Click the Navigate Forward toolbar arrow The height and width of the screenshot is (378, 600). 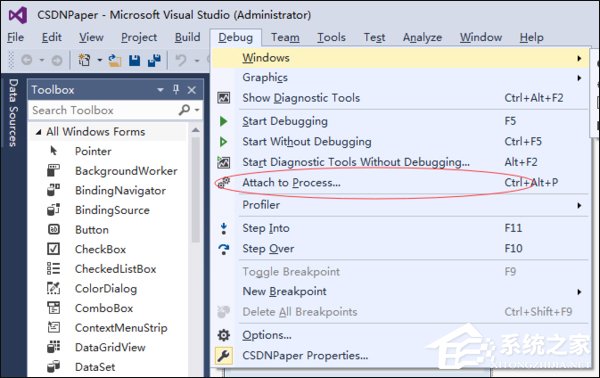pyautogui.click(x=57, y=60)
